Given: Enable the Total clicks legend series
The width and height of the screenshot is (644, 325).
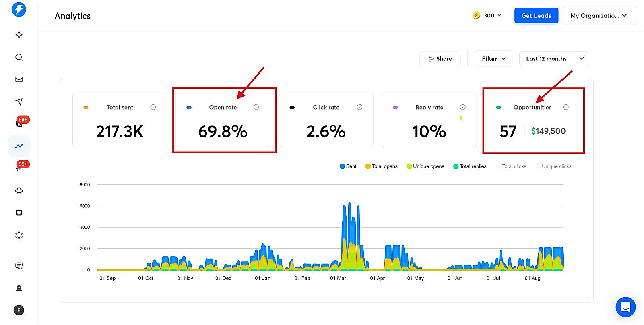Looking at the screenshot, I should pyautogui.click(x=511, y=166).
